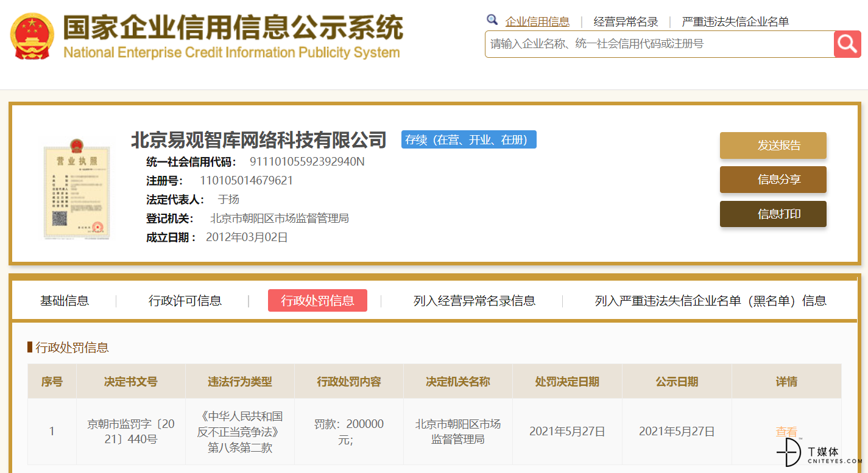Click establishment date 2012年03月02日

pyautogui.click(x=247, y=237)
